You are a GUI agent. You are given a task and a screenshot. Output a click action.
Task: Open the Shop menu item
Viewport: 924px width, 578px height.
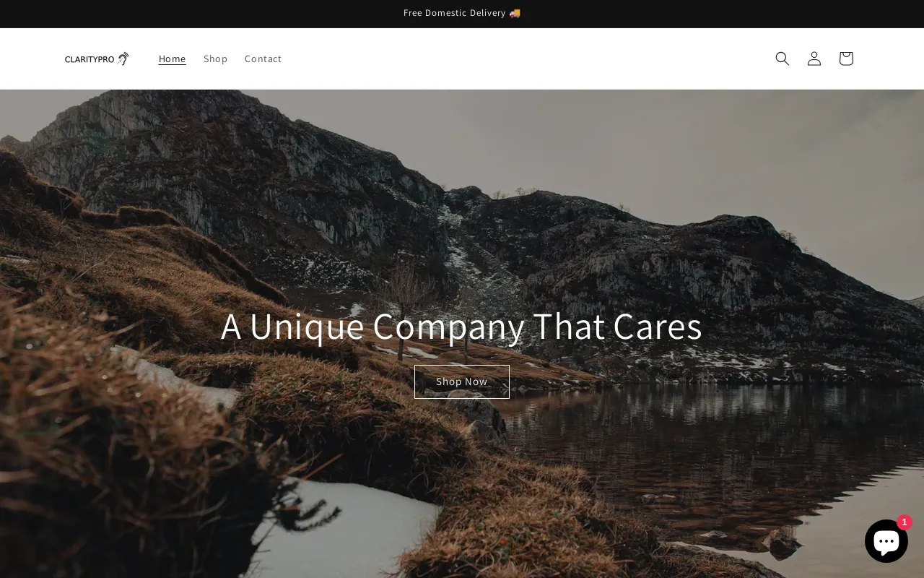(215, 59)
